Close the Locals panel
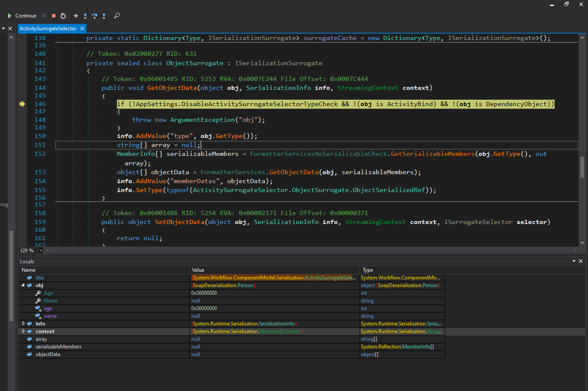Screen dimensions: 588x391 581,261
